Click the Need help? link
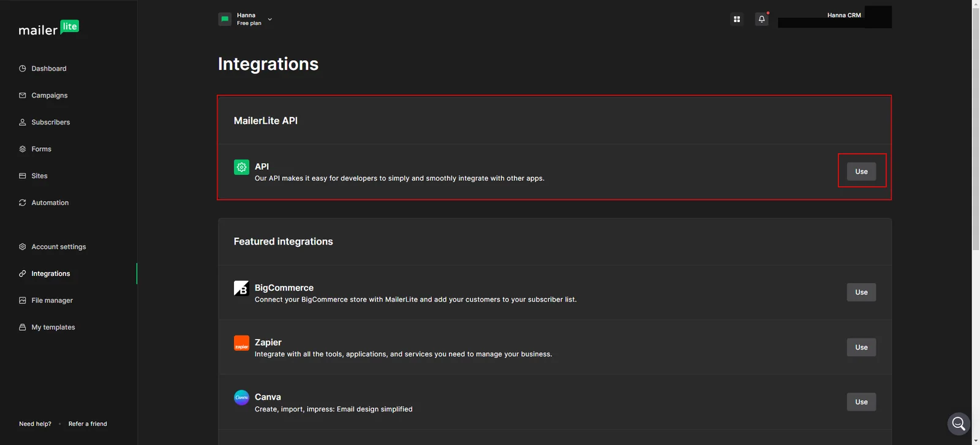This screenshot has width=980, height=445. [x=35, y=424]
